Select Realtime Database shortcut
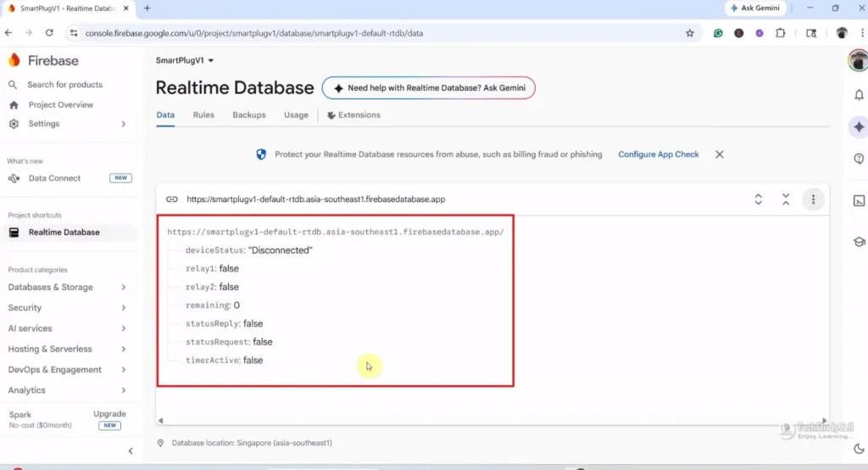Viewport: 868px width, 470px height. [64, 232]
